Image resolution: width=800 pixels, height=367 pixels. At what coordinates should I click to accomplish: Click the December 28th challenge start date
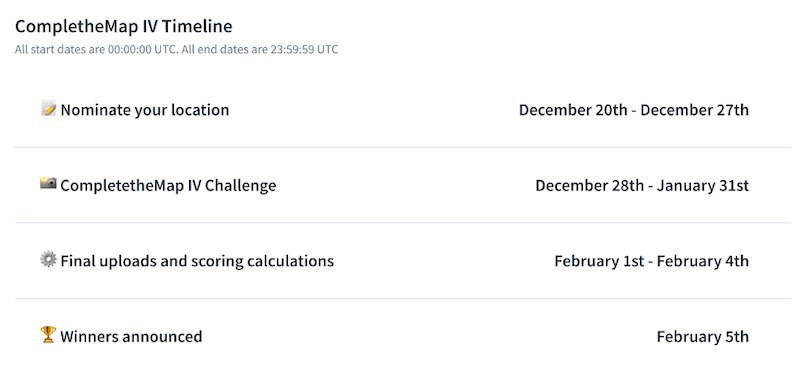coord(589,185)
